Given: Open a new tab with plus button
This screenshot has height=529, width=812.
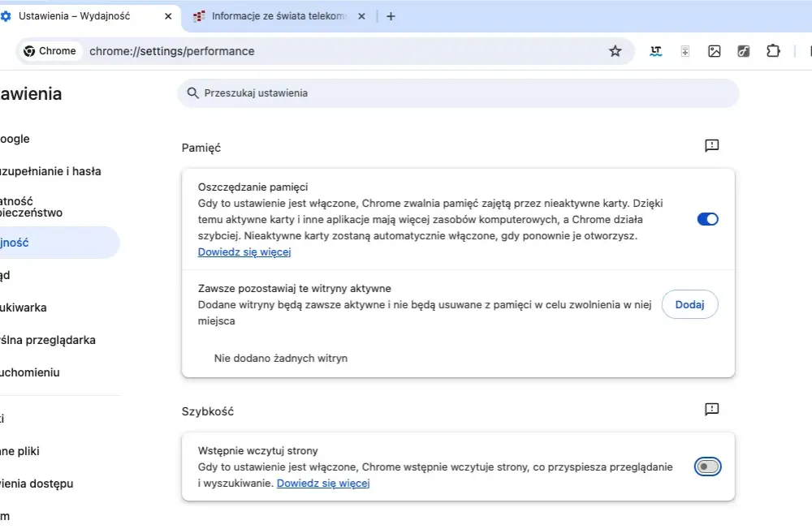Looking at the screenshot, I should coord(391,16).
